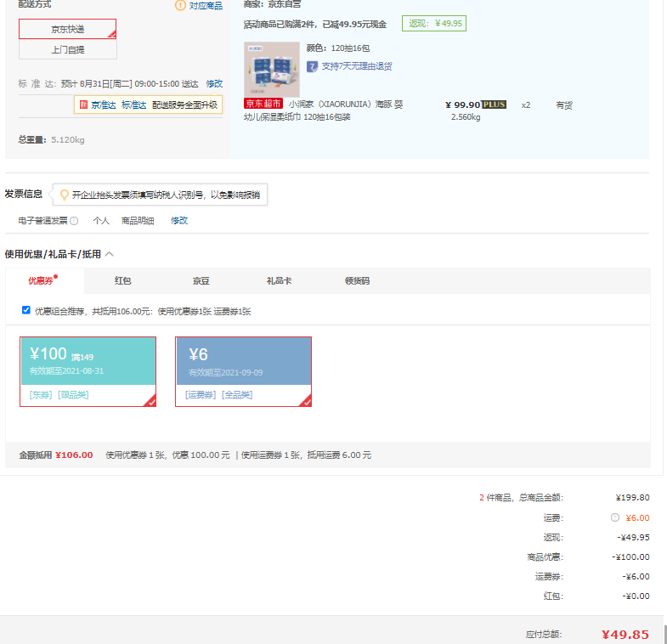
Task: Click the PLUS price badge
Action: pyautogui.click(x=494, y=105)
